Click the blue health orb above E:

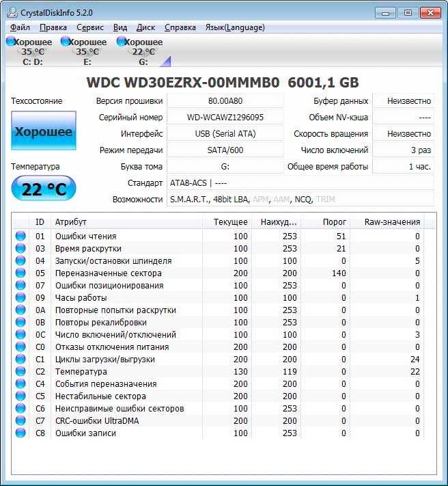coord(66,41)
